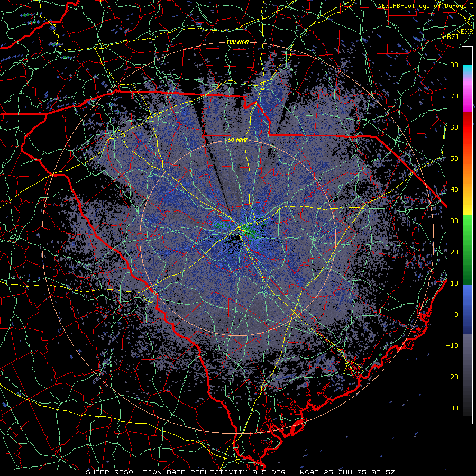Click the 50 value on the dBZ scale
Screen dimensions: 476x476
[x=454, y=159]
